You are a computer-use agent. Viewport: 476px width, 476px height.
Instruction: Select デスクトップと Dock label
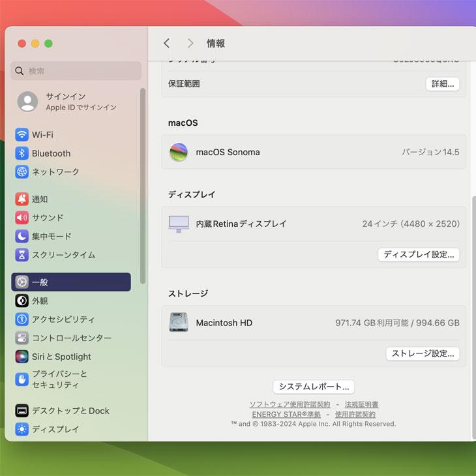coord(70,411)
